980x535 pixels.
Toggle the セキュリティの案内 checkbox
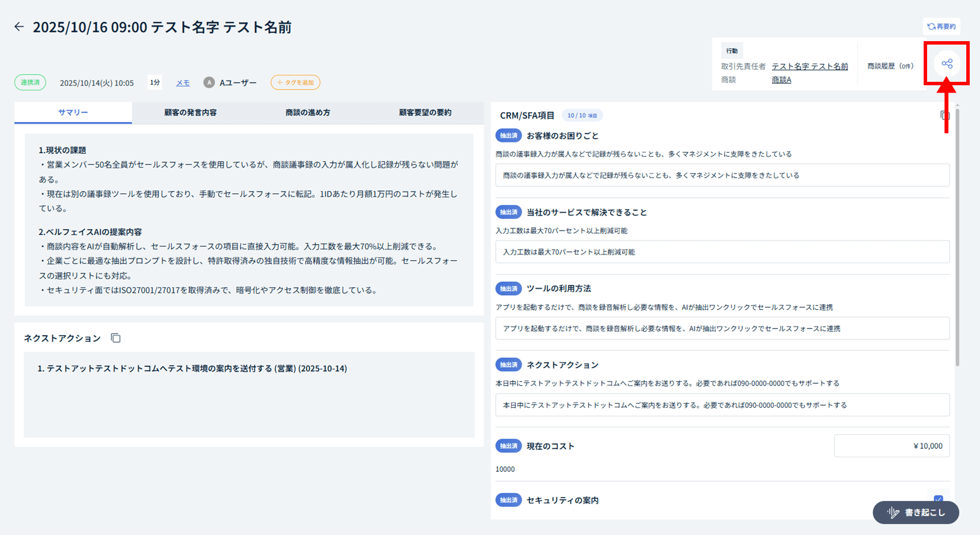pos(938,498)
